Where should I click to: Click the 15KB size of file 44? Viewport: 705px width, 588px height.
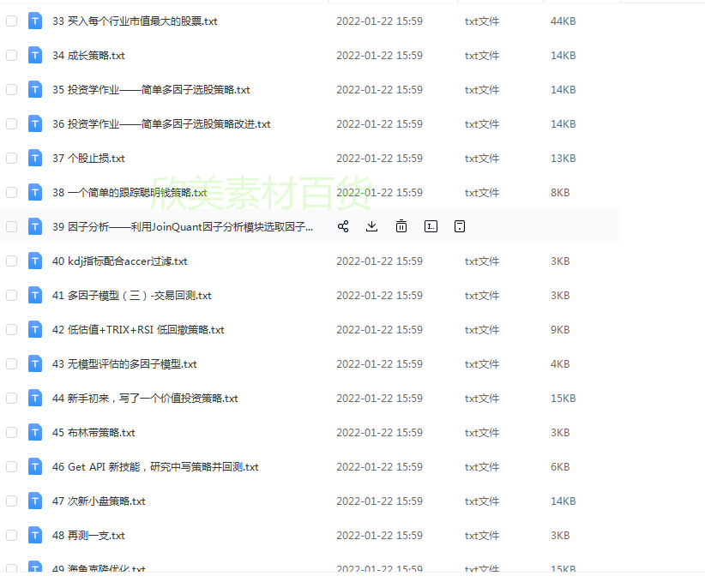(x=563, y=398)
